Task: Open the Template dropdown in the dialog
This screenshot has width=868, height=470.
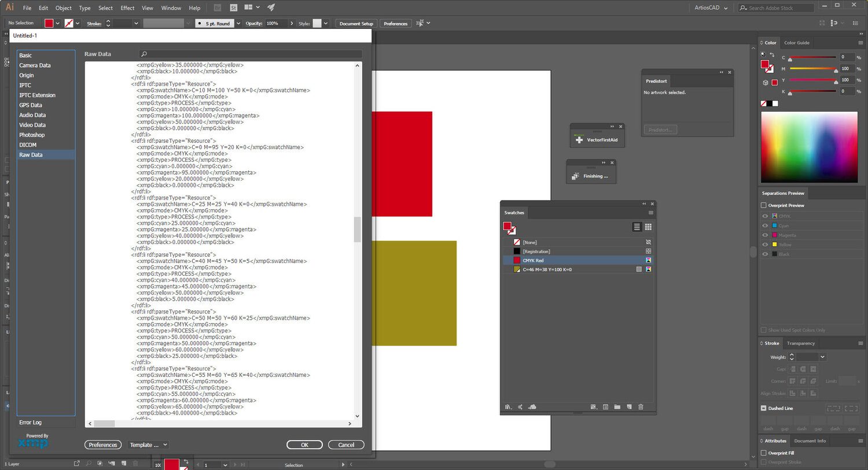Action: click(x=149, y=445)
